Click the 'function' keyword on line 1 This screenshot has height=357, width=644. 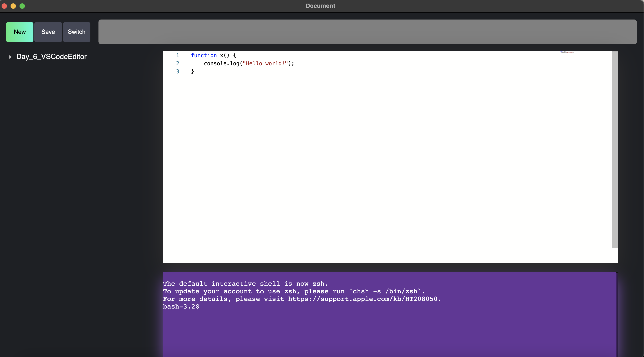point(204,55)
